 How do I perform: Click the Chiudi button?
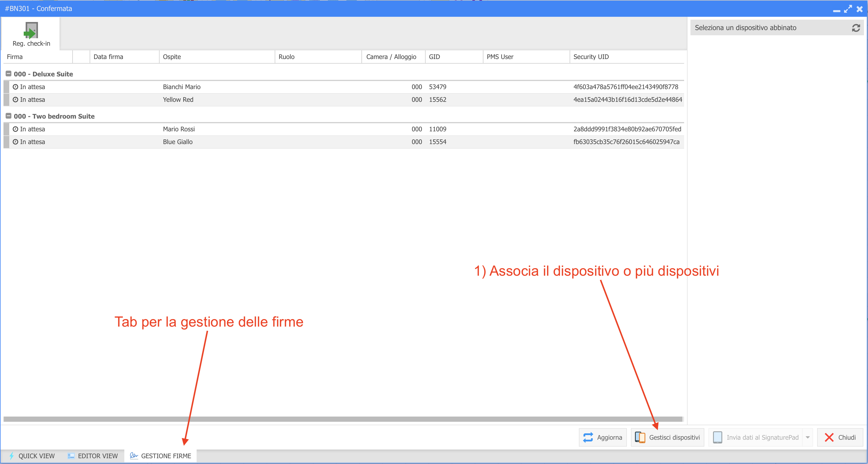pos(840,437)
